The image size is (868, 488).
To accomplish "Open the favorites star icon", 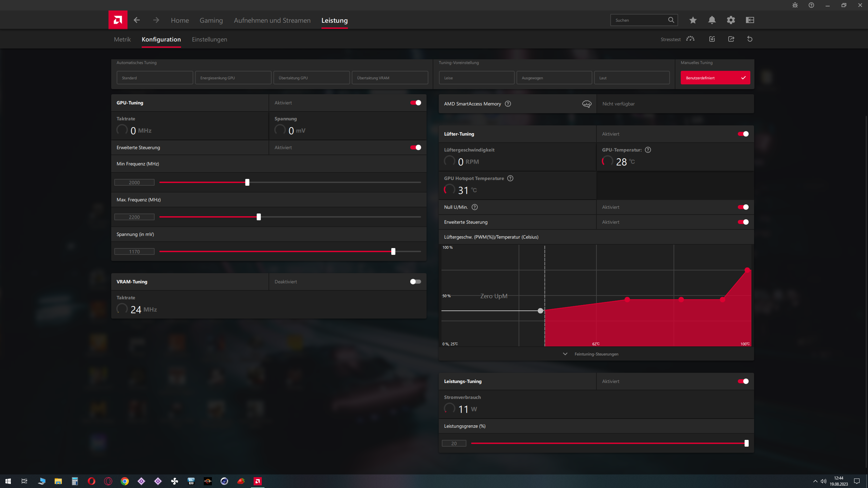I will (x=693, y=20).
